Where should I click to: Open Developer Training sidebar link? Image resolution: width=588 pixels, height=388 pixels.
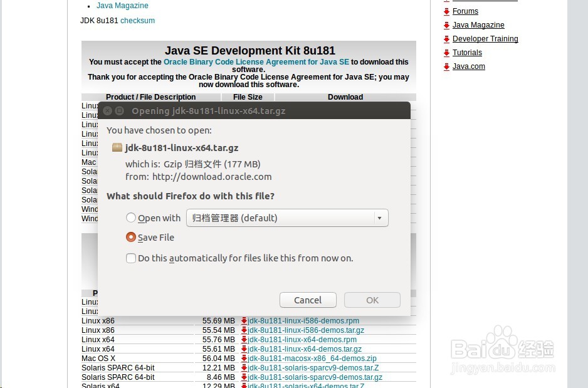485,39
